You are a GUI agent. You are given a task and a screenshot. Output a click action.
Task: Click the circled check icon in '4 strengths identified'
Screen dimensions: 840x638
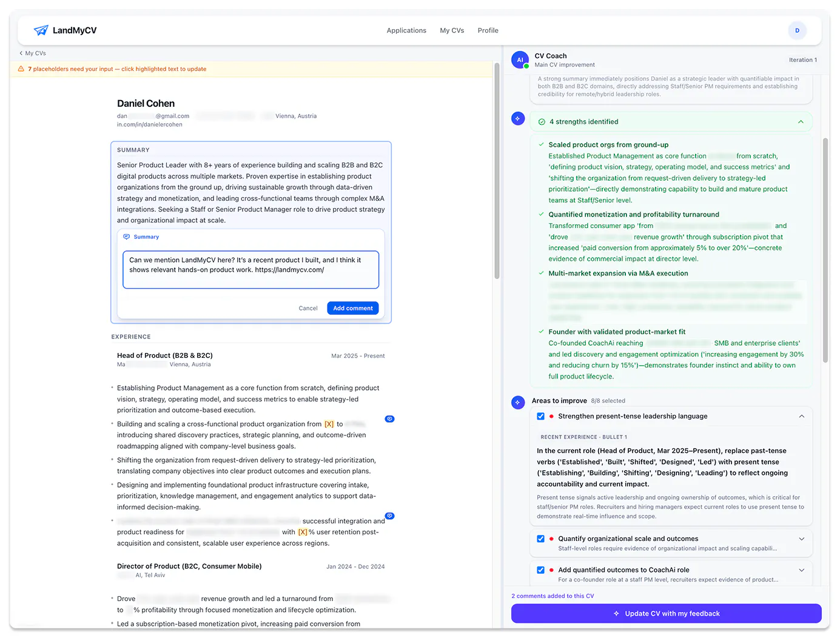click(x=542, y=122)
